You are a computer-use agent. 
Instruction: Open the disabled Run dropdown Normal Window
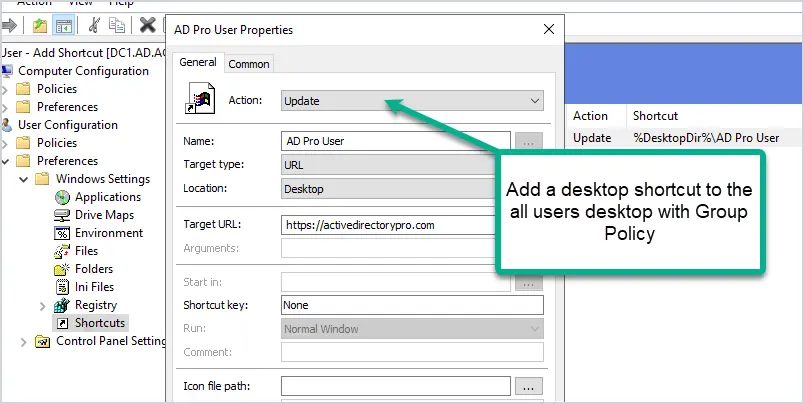[x=412, y=329]
